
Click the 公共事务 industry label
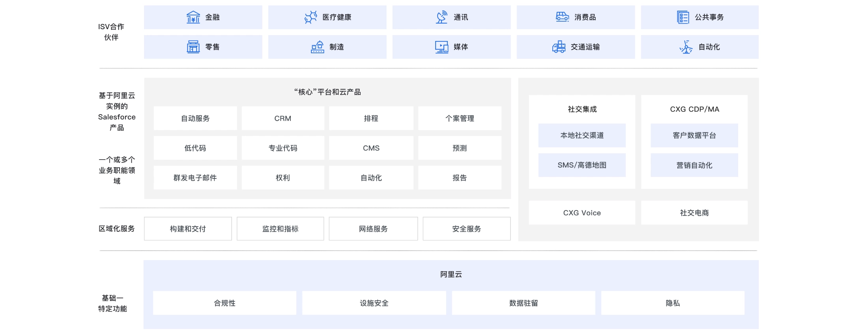(x=709, y=17)
